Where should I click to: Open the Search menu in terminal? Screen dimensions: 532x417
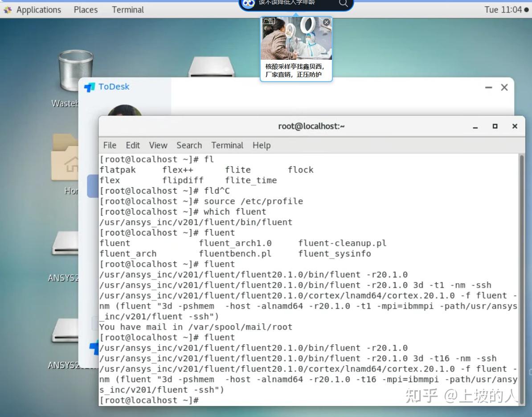189,145
